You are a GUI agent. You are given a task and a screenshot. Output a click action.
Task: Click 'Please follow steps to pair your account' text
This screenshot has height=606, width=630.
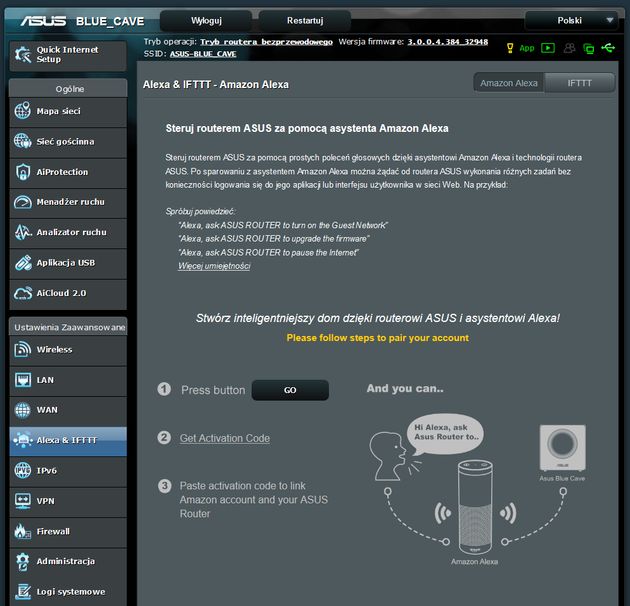(x=378, y=338)
